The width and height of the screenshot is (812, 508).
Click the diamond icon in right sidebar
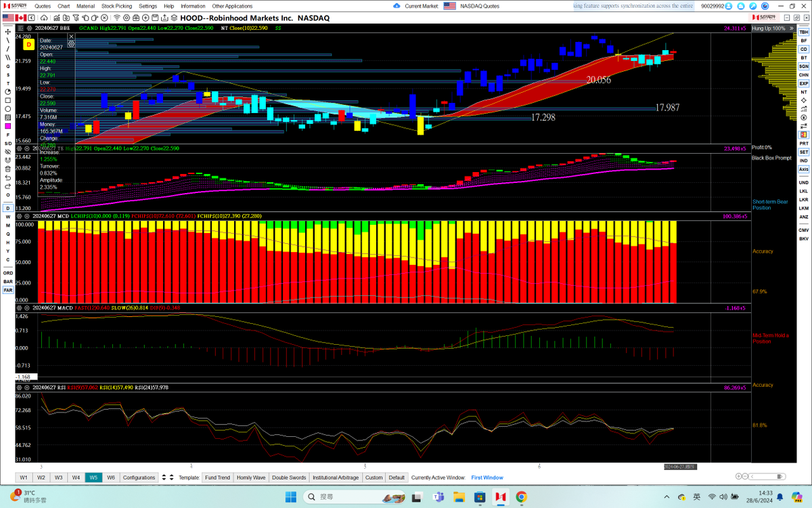(803, 100)
